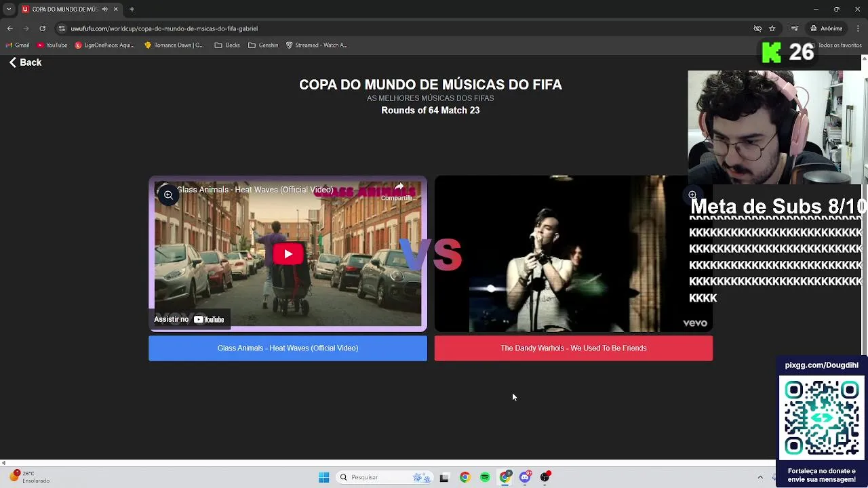Vote for The Dandy Warhols - We Used To Be Friends
The height and width of the screenshot is (488, 868).
click(x=573, y=348)
